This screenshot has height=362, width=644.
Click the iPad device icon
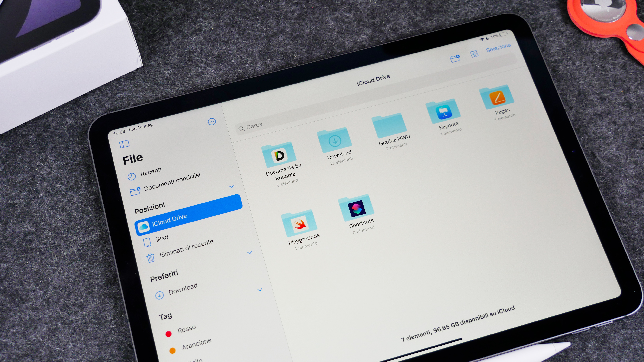[147, 242]
